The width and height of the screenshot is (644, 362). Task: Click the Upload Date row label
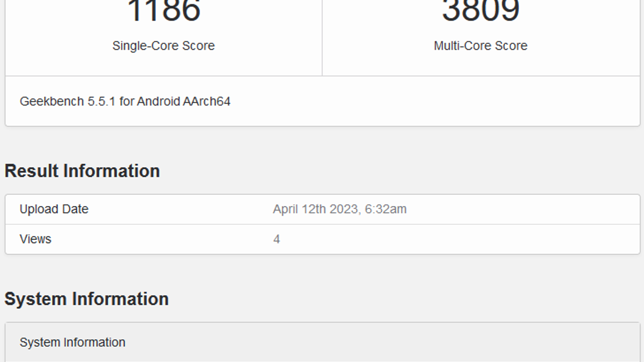coord(54,209)
